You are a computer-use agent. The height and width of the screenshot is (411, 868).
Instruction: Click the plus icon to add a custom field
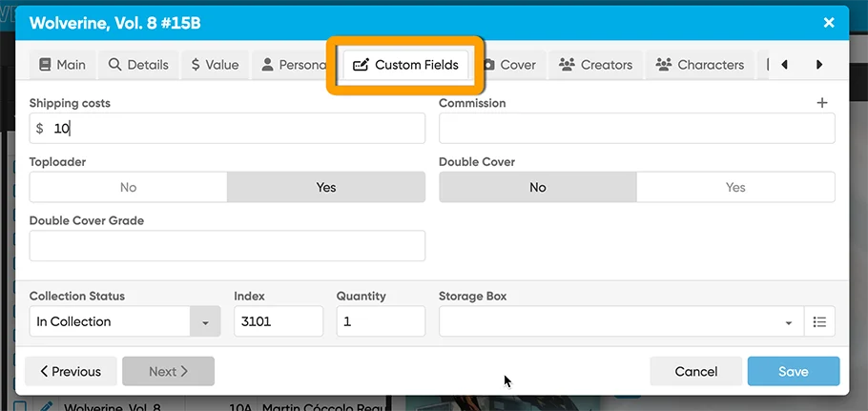pyautogui.click(x=822, y=103)
